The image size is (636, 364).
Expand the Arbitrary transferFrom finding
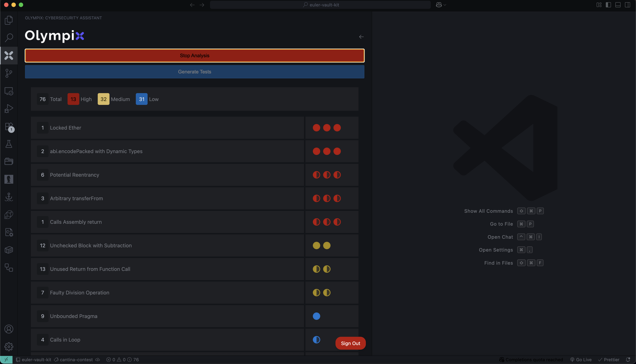(167, 198)
